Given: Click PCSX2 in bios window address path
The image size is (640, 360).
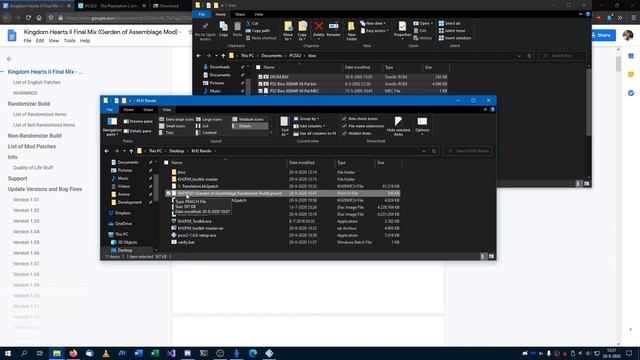Looking at the screenshot, I should pyautogui.click(x=295, y=56).
